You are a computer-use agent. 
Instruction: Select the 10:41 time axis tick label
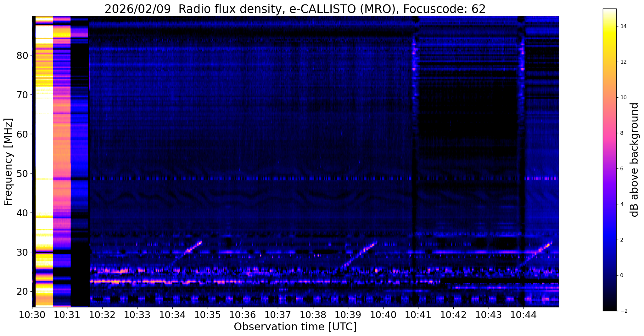click(418, 315)
